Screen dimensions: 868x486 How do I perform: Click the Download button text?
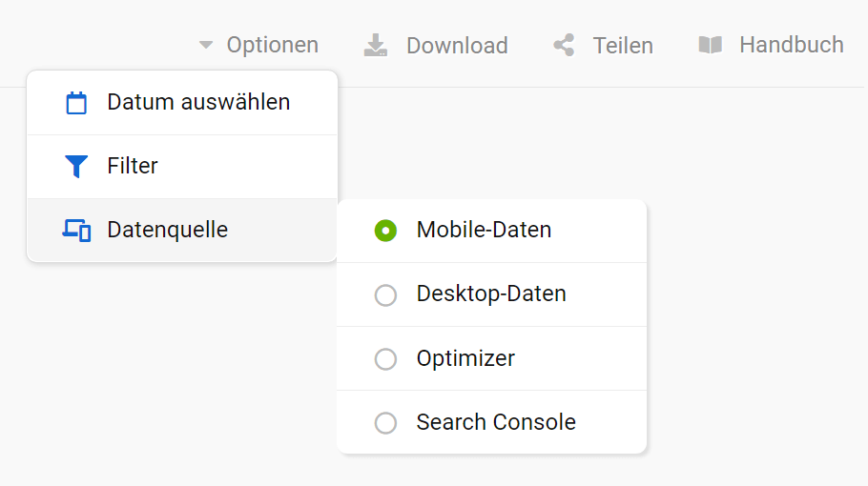click(457, 46)
